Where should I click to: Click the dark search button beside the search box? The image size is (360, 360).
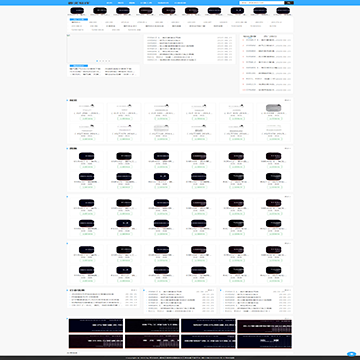tap(289, 3)
